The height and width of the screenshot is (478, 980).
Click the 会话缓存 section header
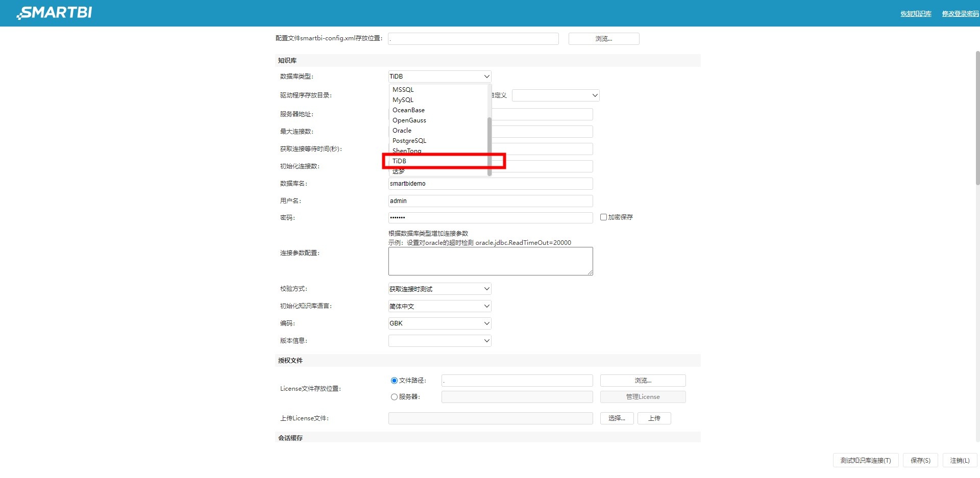487,437
